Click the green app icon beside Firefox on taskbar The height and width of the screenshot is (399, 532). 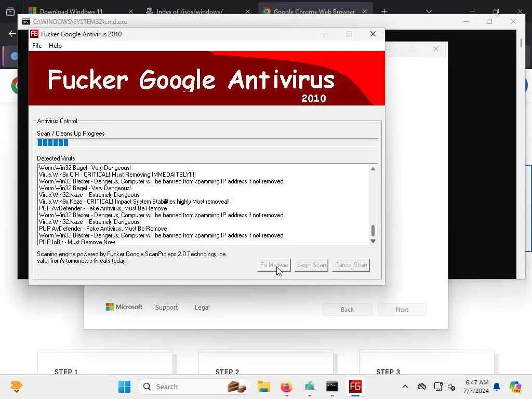coord(310,387)
